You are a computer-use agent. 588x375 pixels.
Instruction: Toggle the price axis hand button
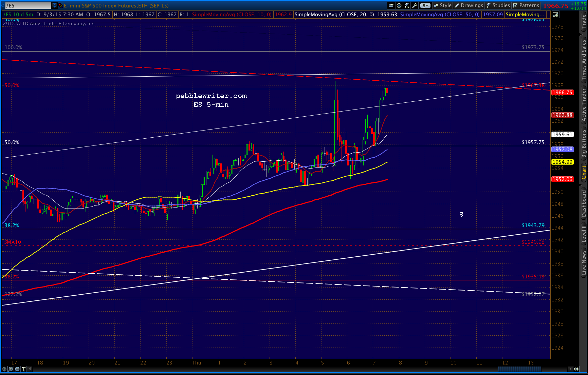555,15
